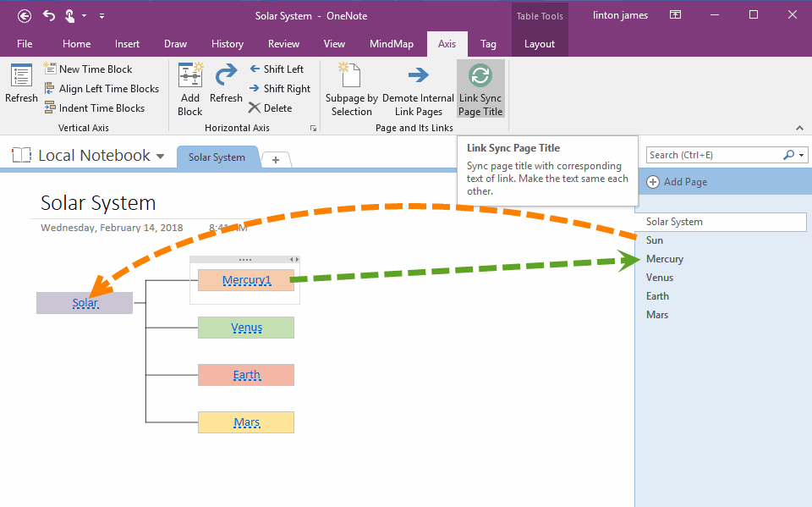Viewport: 812px width, 507px height.
Task: Open Horizontal Axis dialog launcher
Action: (x=313, y=128)
